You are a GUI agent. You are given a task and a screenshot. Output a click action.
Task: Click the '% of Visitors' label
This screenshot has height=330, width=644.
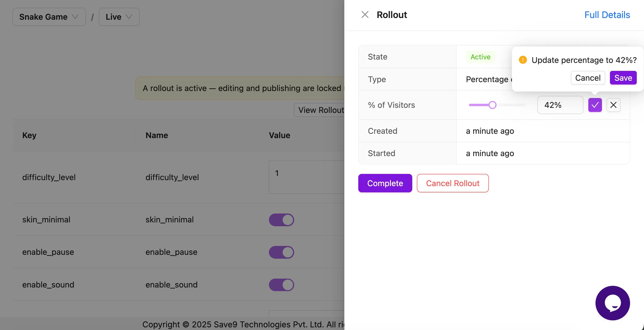pyautogui.click(x=391, y=105)
